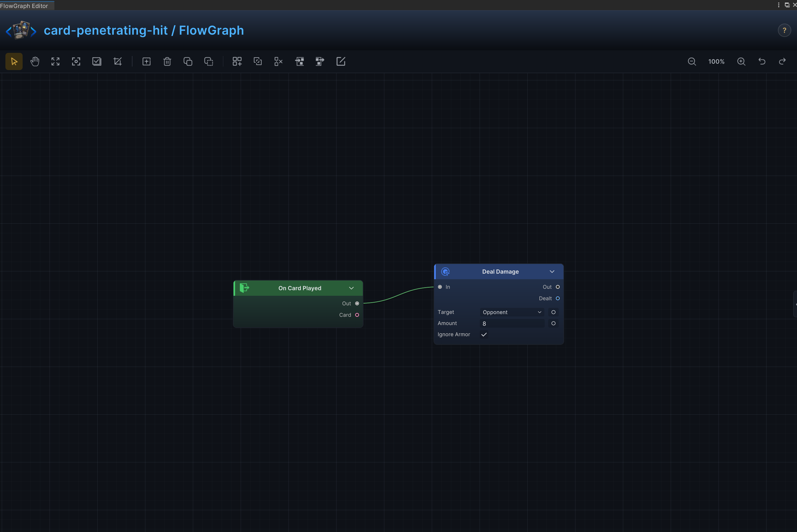Click the Deal Damage node target icon
797x532 pixels.
tap(445, 272)
